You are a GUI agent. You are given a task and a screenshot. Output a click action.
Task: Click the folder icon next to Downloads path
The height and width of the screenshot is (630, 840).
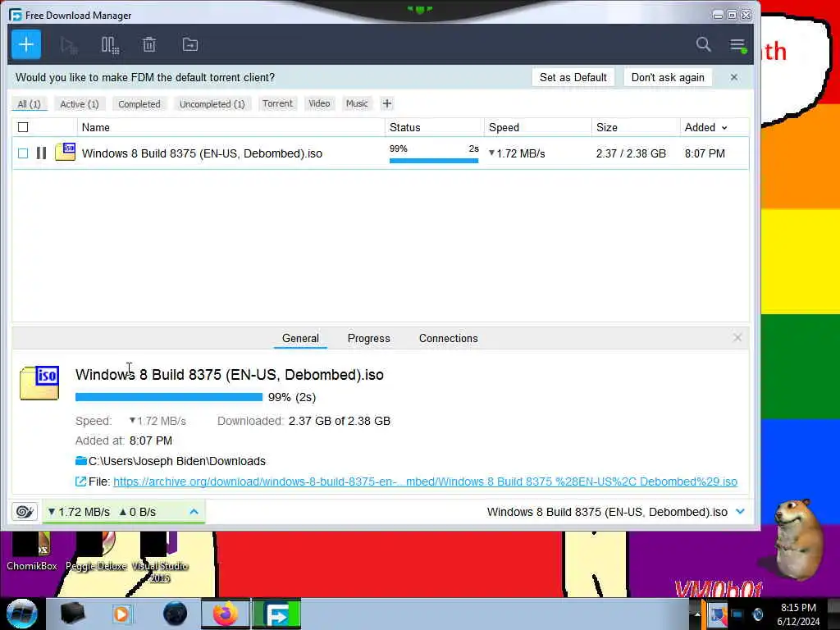[x=81, y=461]
